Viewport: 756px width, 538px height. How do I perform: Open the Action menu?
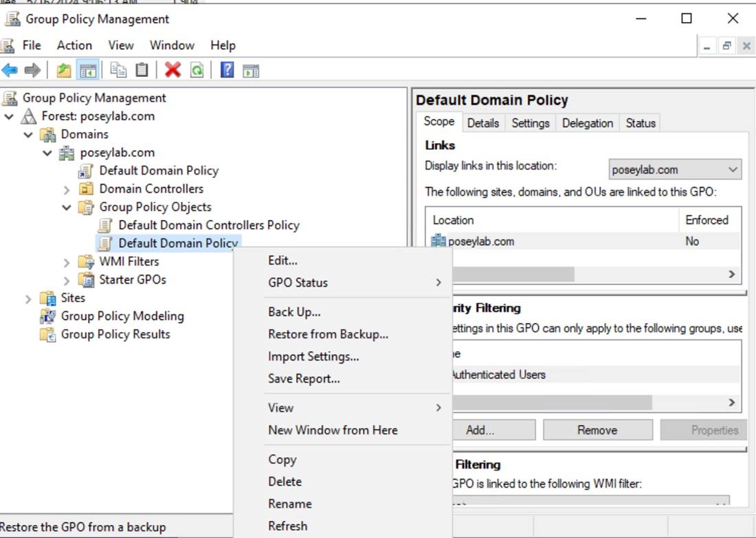[x=74, y=45]
